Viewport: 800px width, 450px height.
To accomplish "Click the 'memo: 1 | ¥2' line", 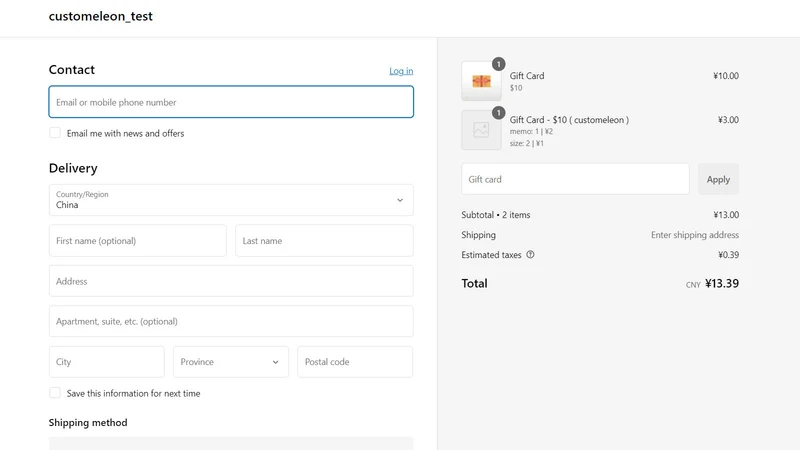I will [531, 131].
